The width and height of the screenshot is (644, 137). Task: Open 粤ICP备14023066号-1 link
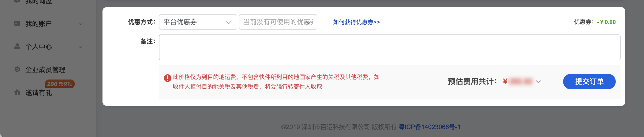click(x=429, y=127)
